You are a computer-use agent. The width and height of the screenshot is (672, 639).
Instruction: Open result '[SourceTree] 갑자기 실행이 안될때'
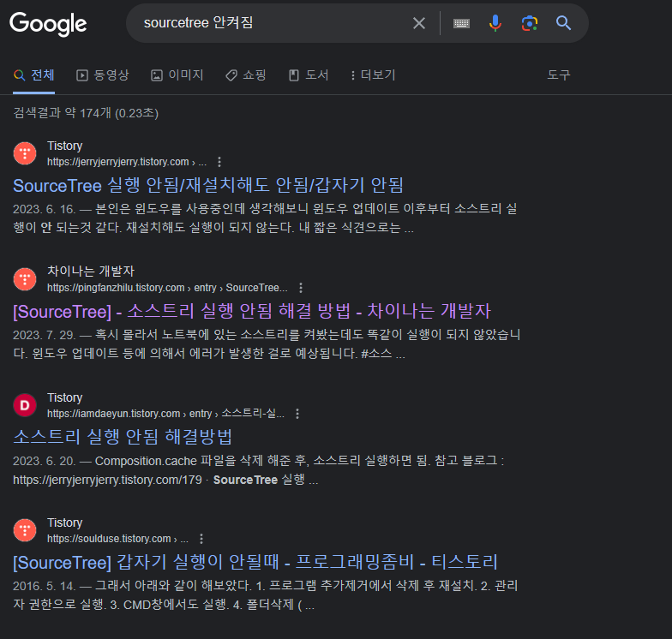click(x=255, y=562)
